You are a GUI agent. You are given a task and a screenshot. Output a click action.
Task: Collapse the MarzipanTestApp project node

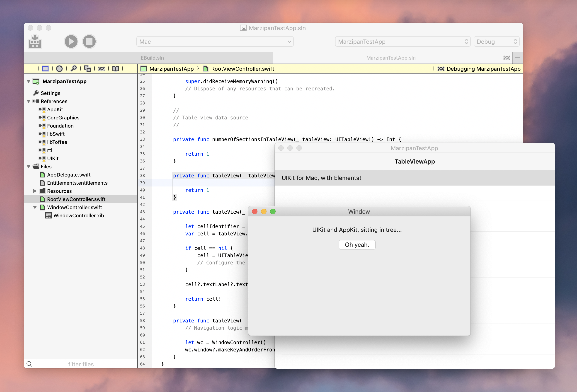29,81
